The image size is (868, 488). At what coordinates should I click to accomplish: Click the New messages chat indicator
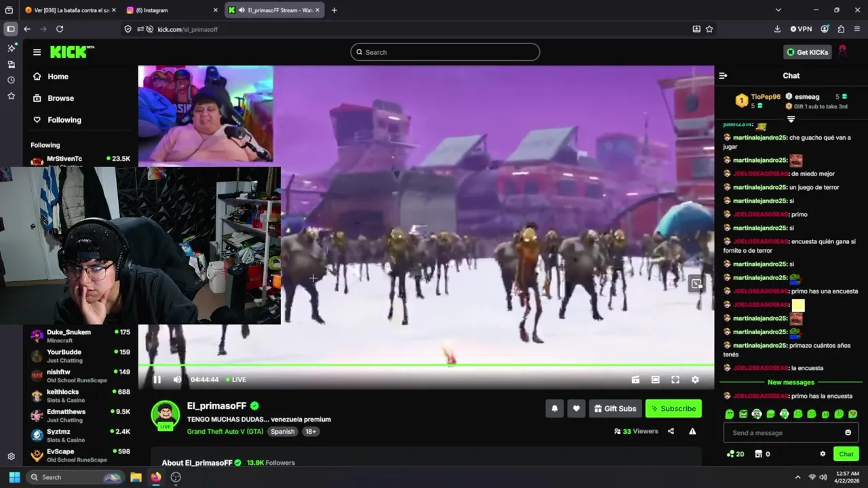click(x=791, y=382)
